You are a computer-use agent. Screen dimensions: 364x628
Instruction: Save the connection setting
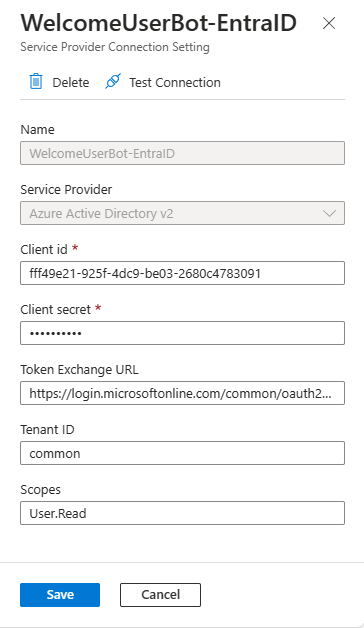pos(60,595)
